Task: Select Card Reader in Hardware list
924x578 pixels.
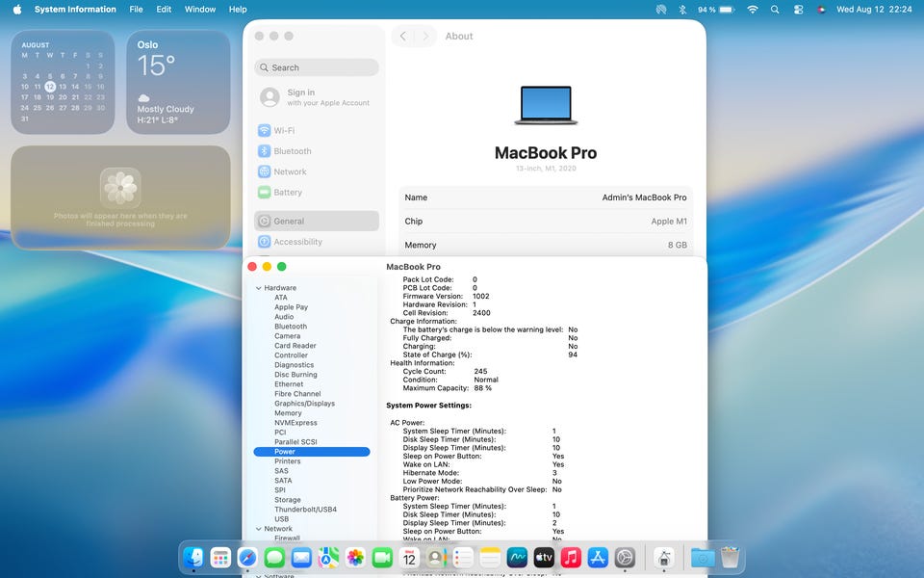Action: tap(295, 346)
